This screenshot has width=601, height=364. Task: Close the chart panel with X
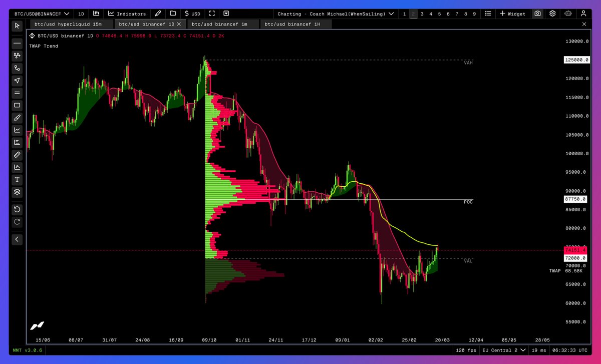[584, 24]
